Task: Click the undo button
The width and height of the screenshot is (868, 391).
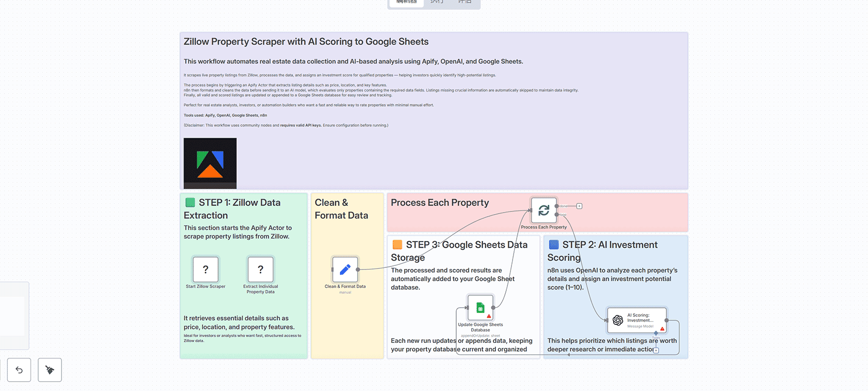Action: point(19,370)
